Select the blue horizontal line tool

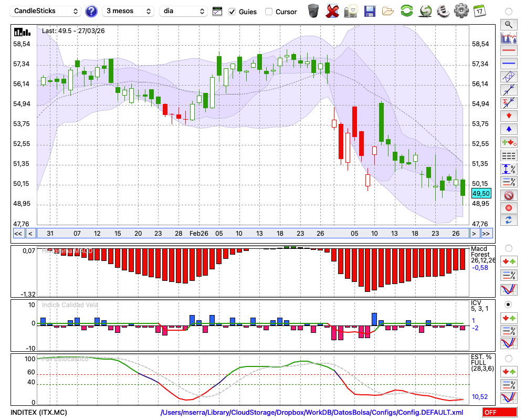click(508, 64)
